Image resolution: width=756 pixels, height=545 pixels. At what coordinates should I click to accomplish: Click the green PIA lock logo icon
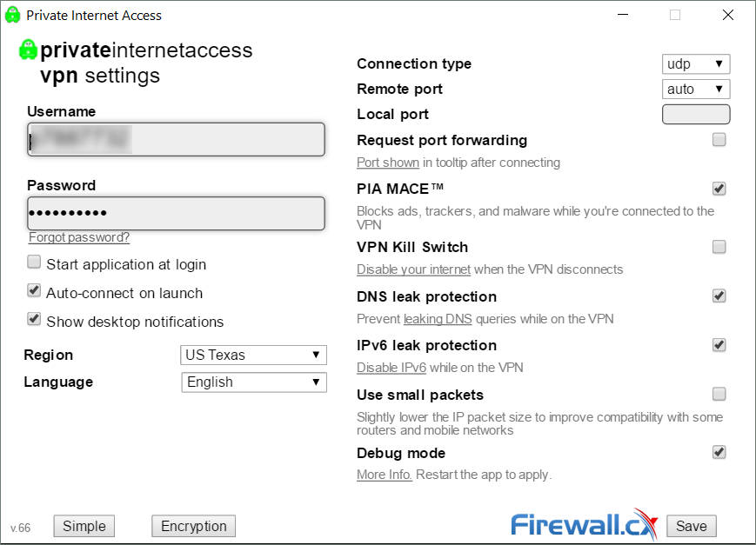[28, 50]
